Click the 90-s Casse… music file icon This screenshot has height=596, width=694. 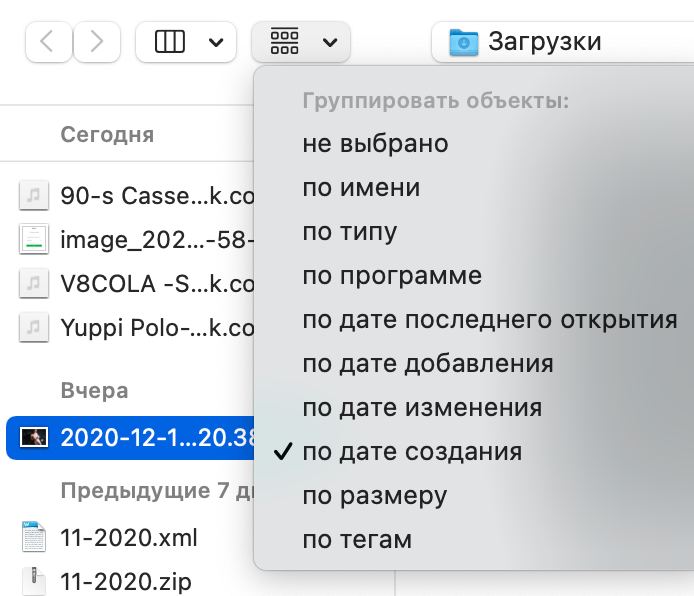(34, 195)
